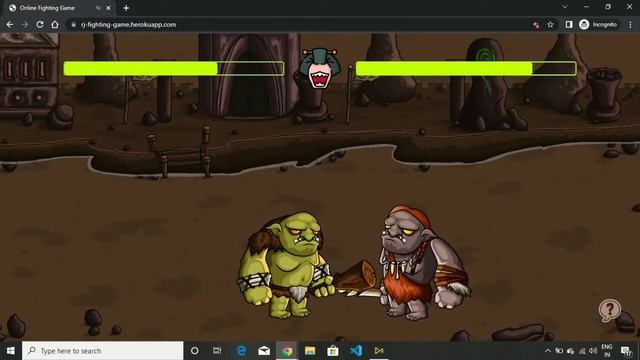Viewport: 640px width, 360px height.
Task: Open the Chrome three-dot menu
Action: 630,24
